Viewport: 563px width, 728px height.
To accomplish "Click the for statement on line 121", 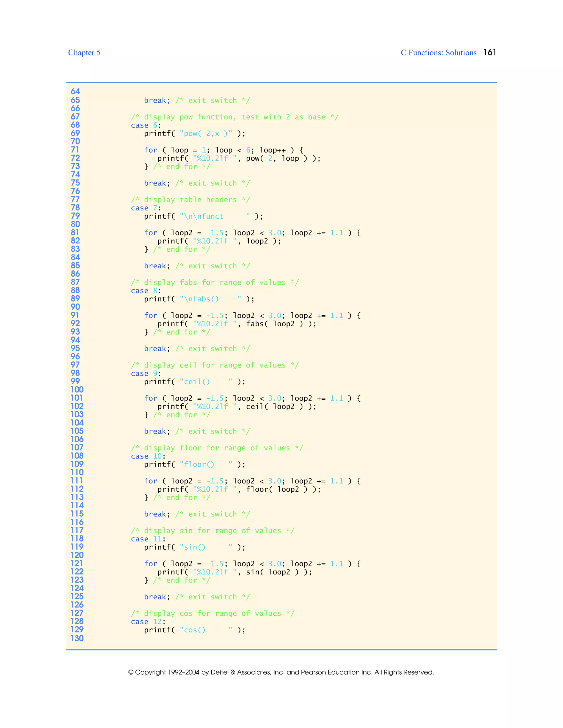I will 252,563.
